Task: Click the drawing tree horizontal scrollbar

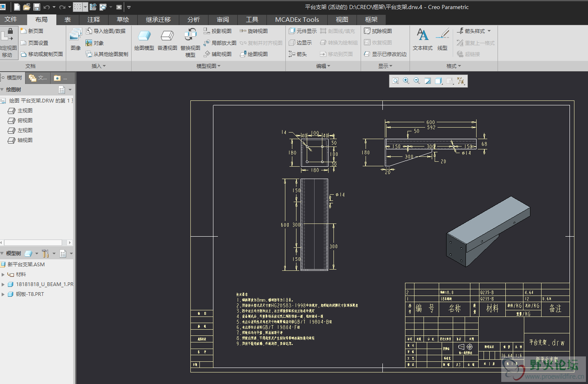Action: tap(36, 243)
